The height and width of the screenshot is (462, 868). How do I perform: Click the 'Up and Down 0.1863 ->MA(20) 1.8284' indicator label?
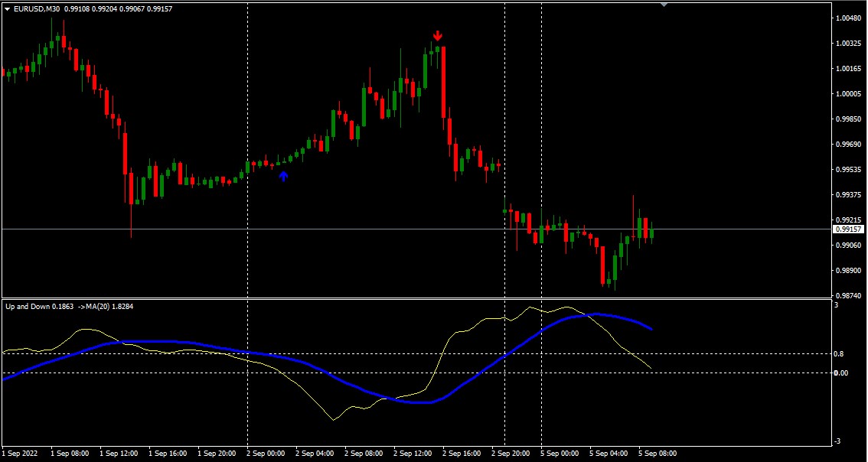point(70,306)
